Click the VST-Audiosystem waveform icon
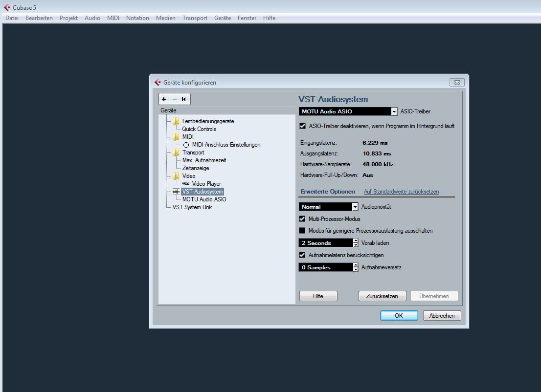The height and width of the screenshot is (392, 541). 176,192
